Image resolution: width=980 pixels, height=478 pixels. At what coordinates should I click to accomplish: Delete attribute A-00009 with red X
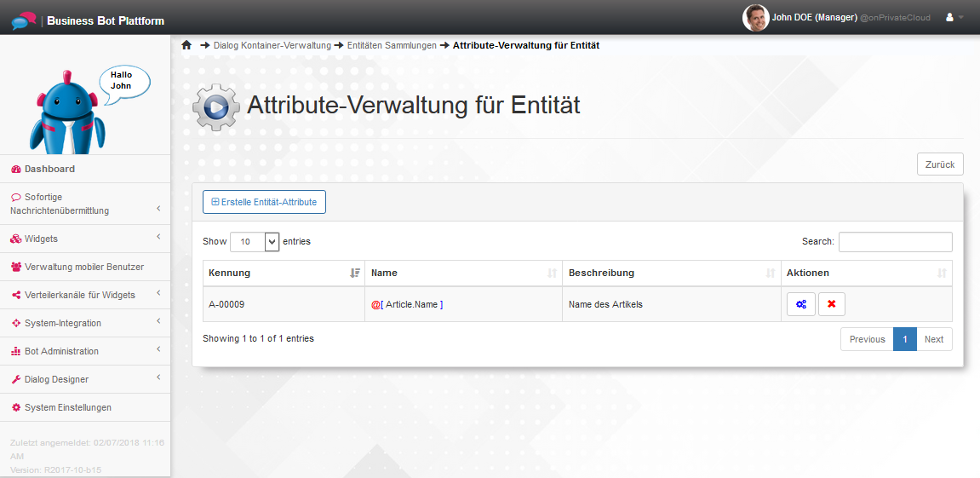tap(831, 304)
